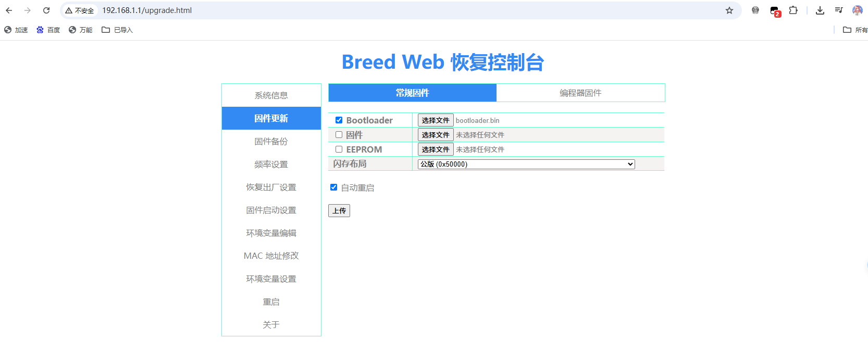Open the 加速 bookmark
The height and width of the screenshot is (352, 868).
(x=16, y=30)
